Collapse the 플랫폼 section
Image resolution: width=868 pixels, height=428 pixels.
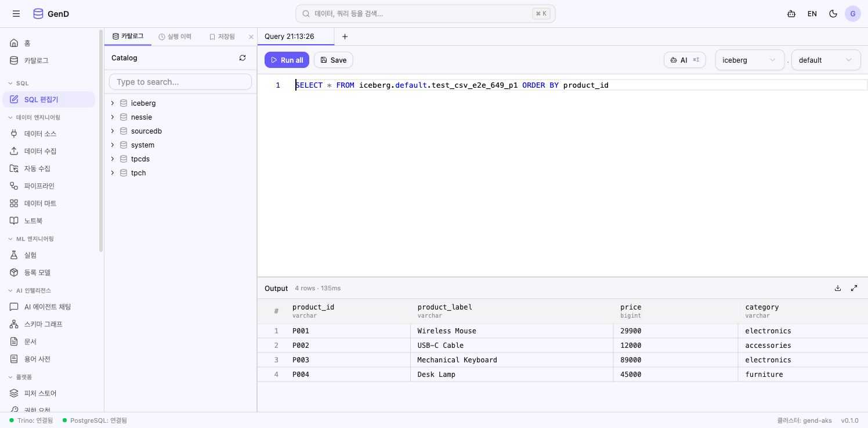[x=20, y=377]
